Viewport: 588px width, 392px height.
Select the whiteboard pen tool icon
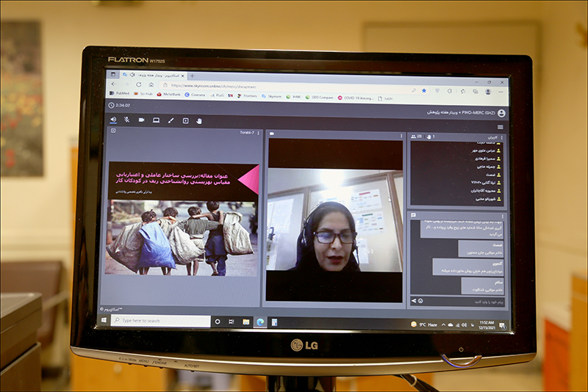171,120
